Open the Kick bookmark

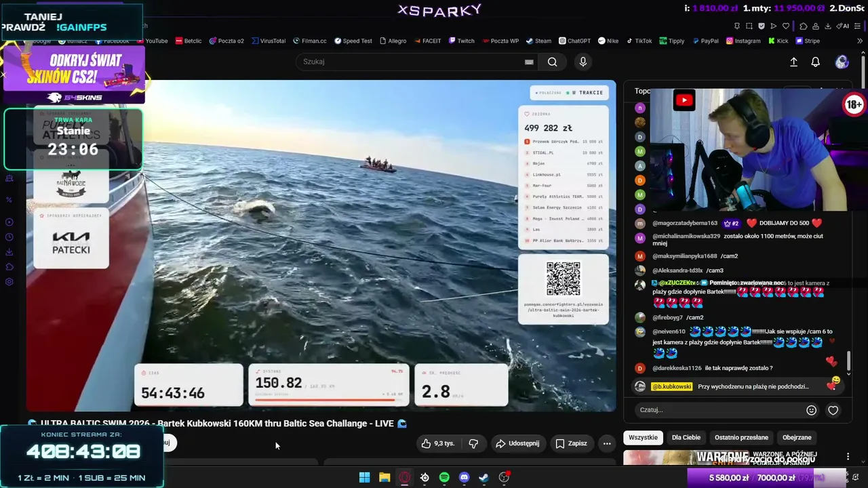coord(778,41)
